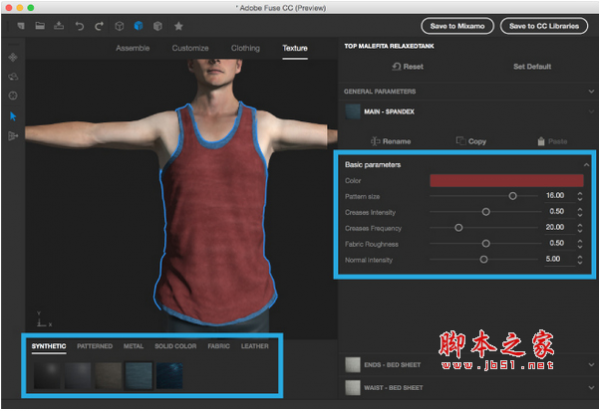This screenshot has height=411, width=600.
Task: Click the Normal intensity value field 5.00
Action: pyautogui.click(x=560, y=259)
